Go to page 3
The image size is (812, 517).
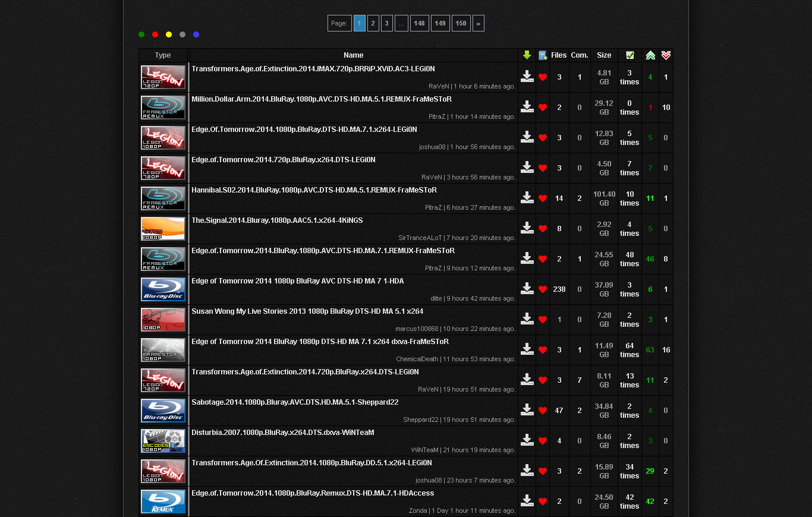coord(387,23)
